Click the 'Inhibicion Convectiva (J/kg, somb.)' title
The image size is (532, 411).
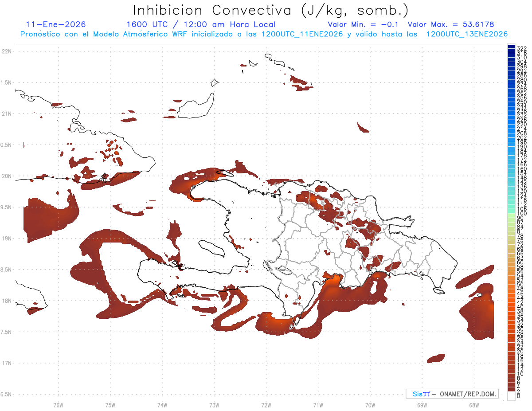271,10
